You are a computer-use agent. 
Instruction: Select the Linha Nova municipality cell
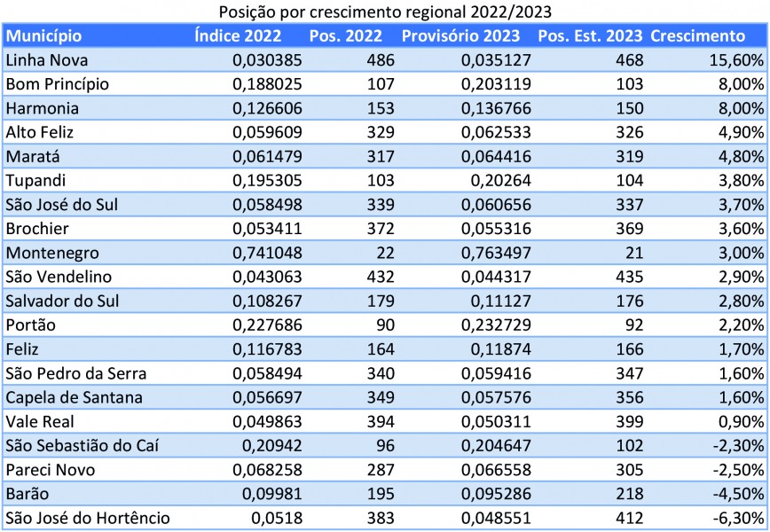click(x=47, y=60)
